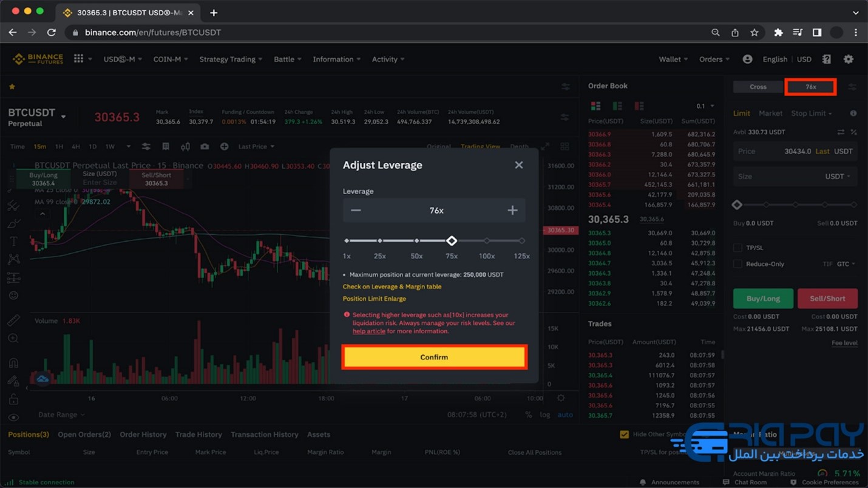Open the help article link

[x=369, y=331]
